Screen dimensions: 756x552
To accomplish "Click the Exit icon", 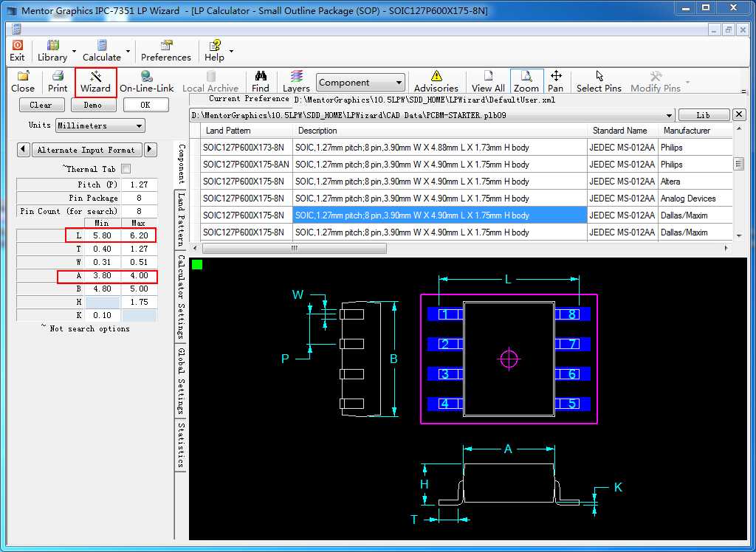I will tap(17, 45).
